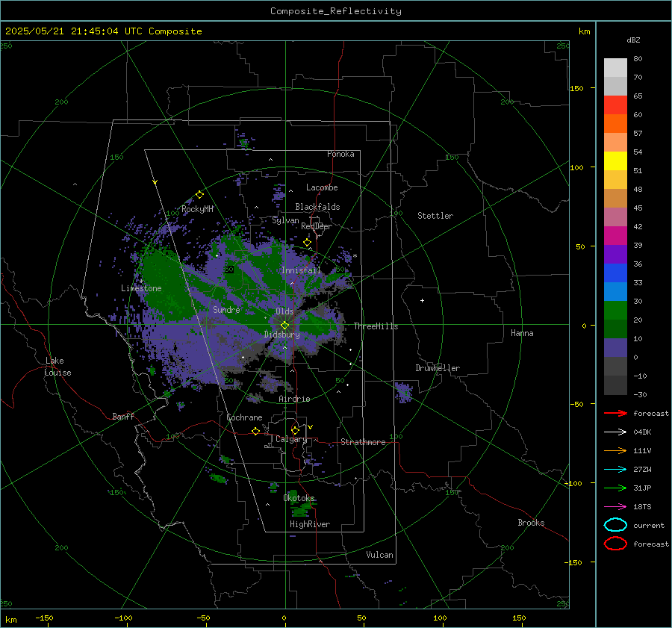The image size is (672, 628).
Task: Click the Ponoka city label
Action: pos(340,154)
